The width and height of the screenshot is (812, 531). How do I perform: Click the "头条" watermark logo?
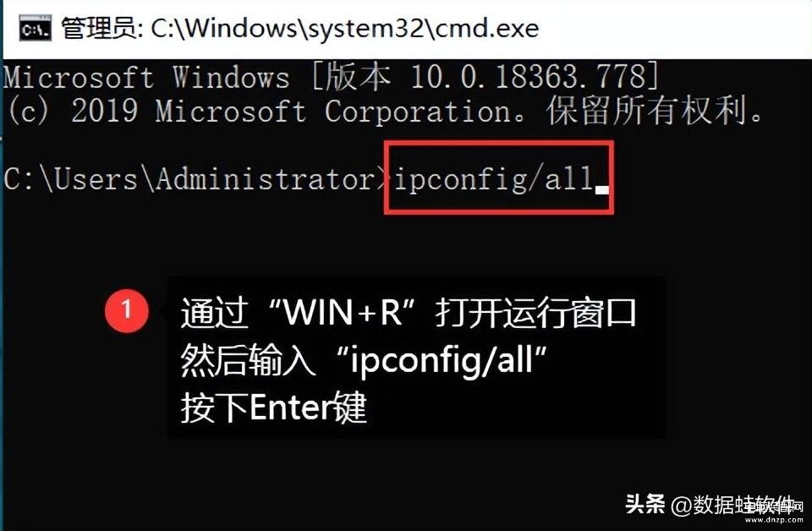pyautogui.click(x=645, y=503)
